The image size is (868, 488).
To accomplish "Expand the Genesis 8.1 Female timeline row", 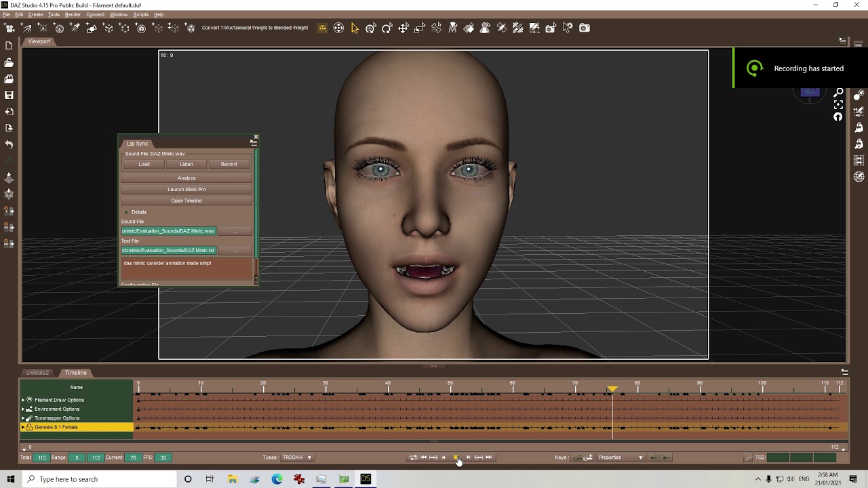I will tap(23, 428).
